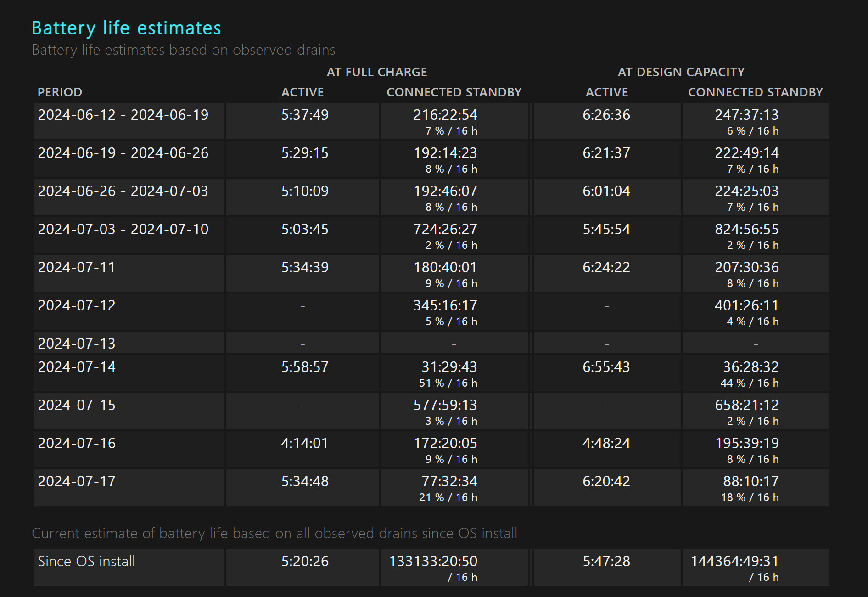This screenshot has height=597, width=868.
Task: Click the 133133:20:50 standby estimate
Action: 433,561
